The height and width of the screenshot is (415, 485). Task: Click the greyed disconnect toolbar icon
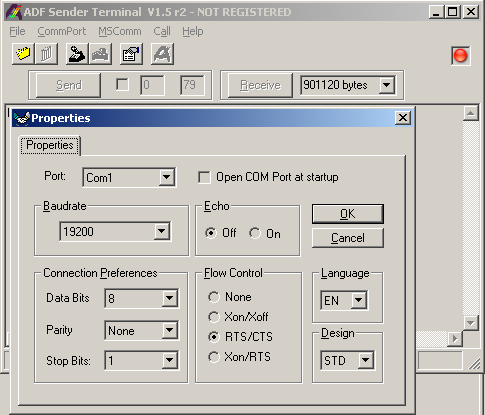(x=100, y=54)
